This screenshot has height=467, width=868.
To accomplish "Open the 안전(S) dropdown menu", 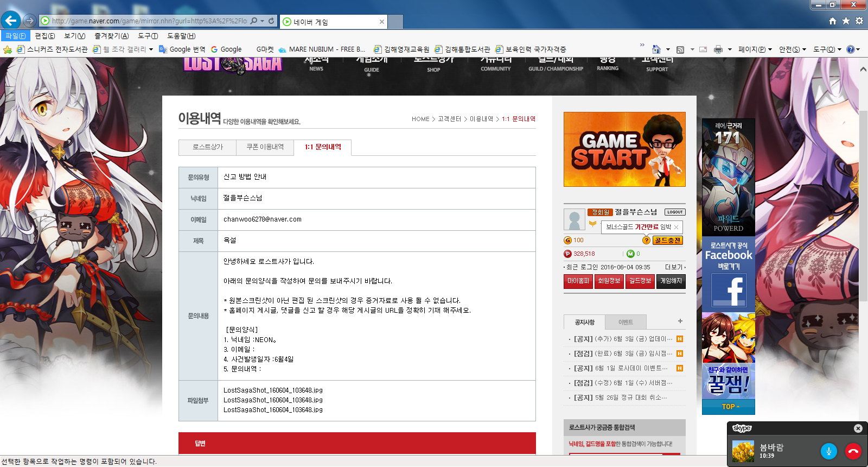I will click(x=793, y=49).
